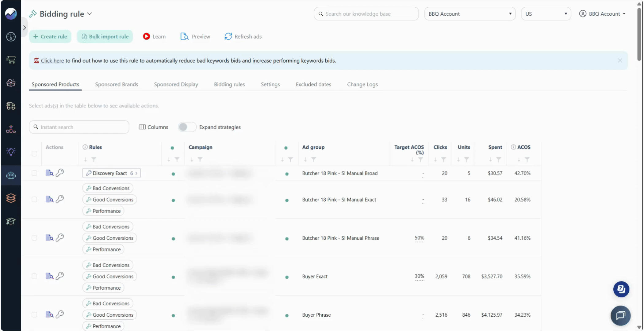Open the BBQ Account selector dropdown
Screen dimensions: 644x331
(470, 14)
